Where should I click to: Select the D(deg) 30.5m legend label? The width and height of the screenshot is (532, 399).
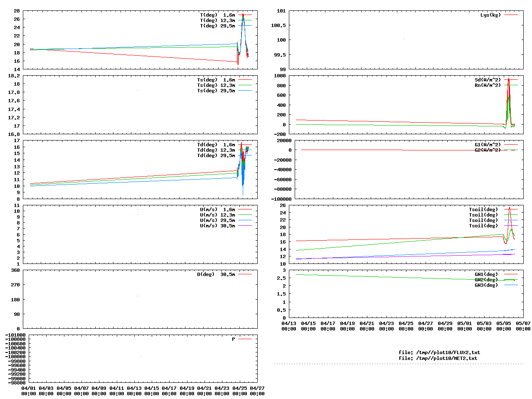(x=216, y=274)
